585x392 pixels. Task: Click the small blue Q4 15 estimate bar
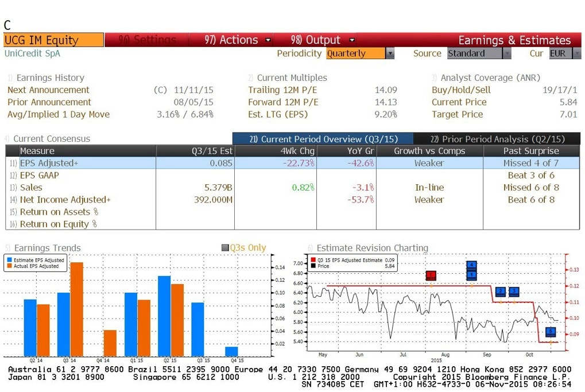click(x=231, y=352)
